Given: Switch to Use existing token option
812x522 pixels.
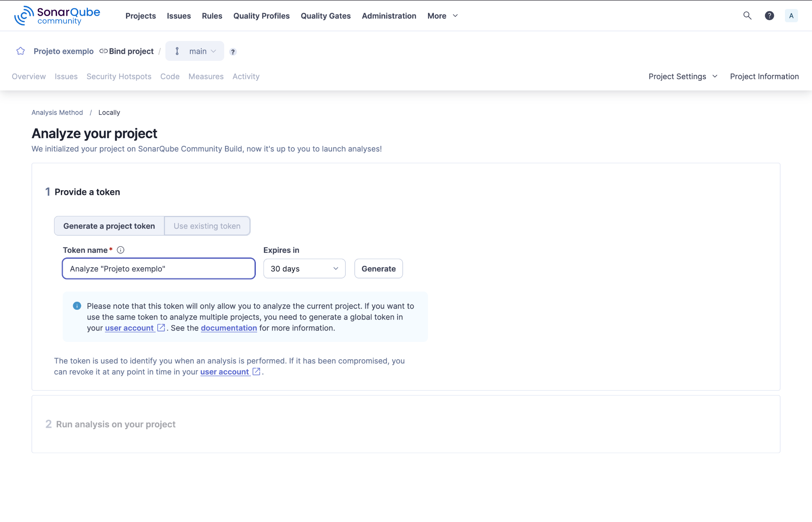Looking at the screenshot, I should (x=207, y=226).
